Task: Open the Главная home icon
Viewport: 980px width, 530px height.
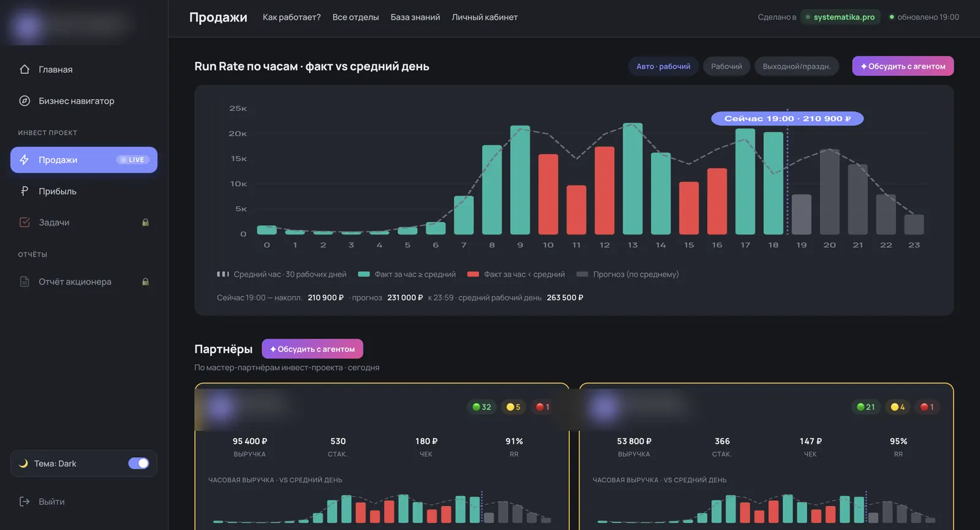Action: point(24,69)
